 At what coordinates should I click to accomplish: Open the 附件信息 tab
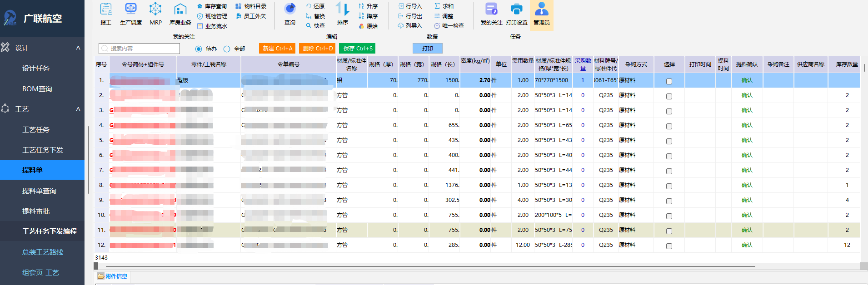pyautogui.click(x=113, y=276)
